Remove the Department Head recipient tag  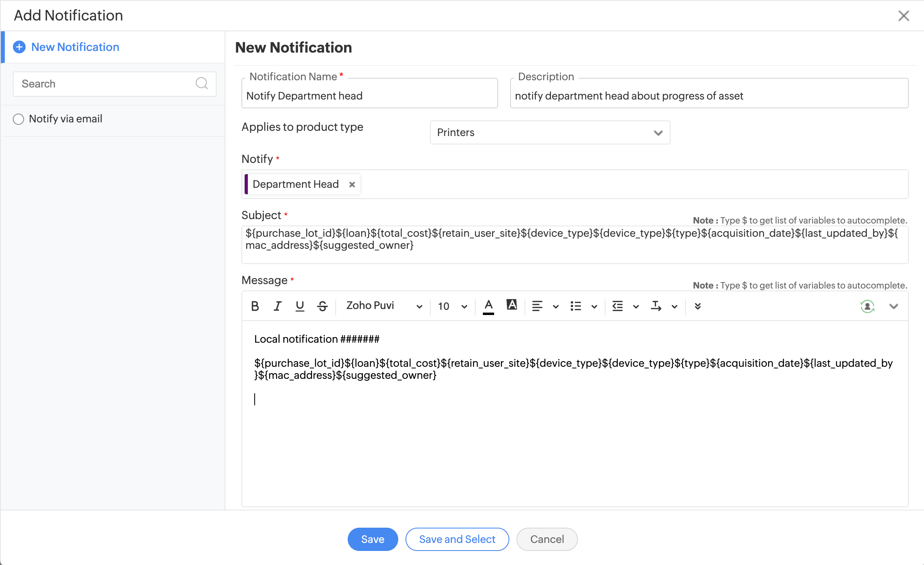point(352,185)
